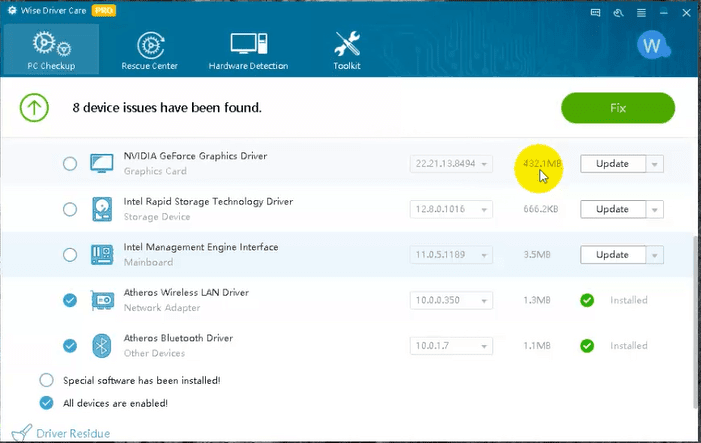The width and height of the screenshot is (701, 443).
Task: Toggle the Special software has been installed checkbox
Action: point(46,380)
